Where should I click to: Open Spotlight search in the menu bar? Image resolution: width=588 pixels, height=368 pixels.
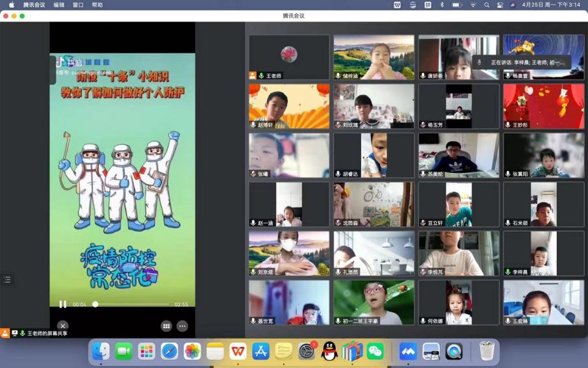[487, 5]
